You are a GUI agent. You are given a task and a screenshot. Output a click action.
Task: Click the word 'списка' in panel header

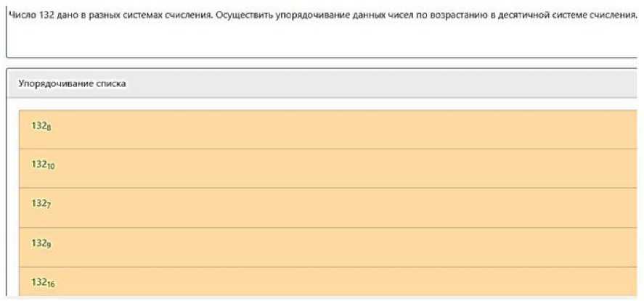(112, 84)
